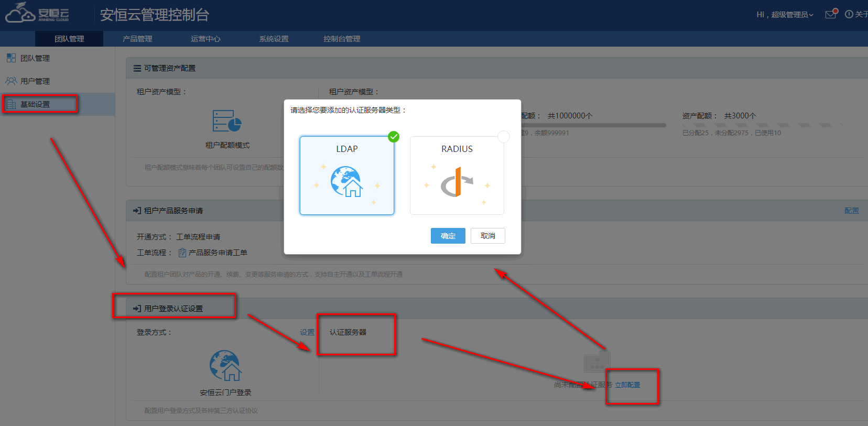Viewport: 868px width, 426px height.
Task: Switch to the 产品管理 tab
Action: [137, 39]
